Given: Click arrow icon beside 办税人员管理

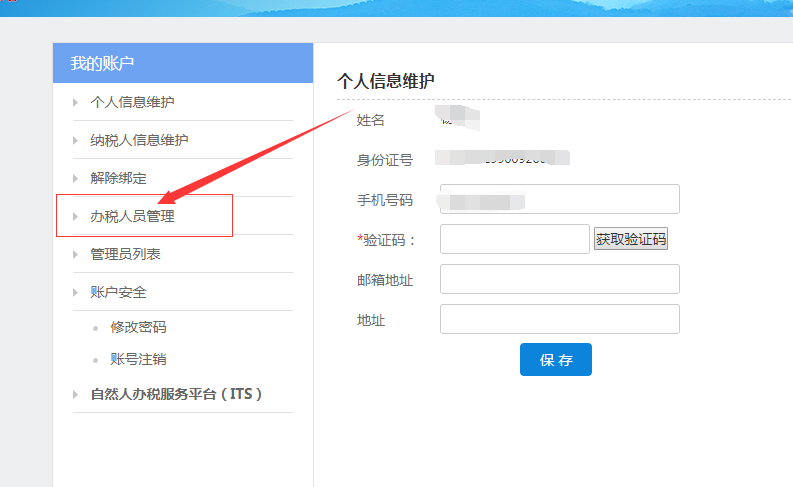Looking at the screenshot, I should [75, 216].
